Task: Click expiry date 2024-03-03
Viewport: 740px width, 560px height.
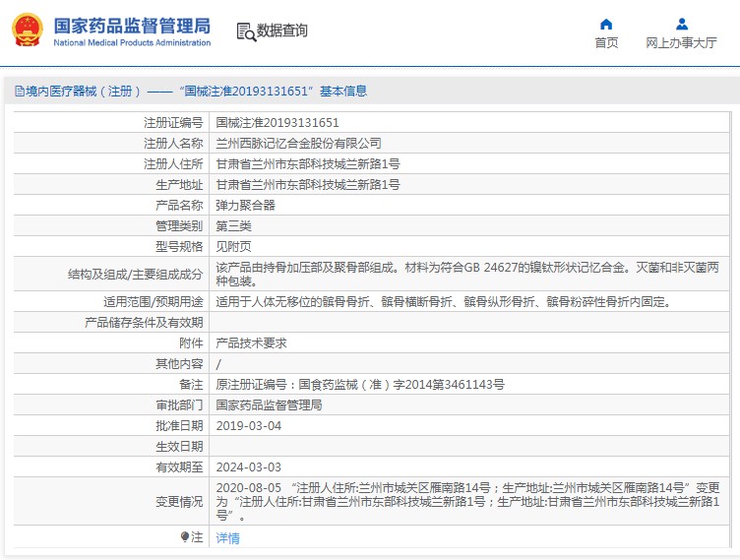Action: 249,467
